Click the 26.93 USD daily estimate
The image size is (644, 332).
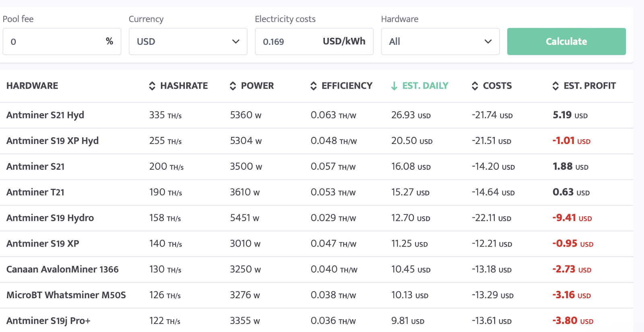411,115
